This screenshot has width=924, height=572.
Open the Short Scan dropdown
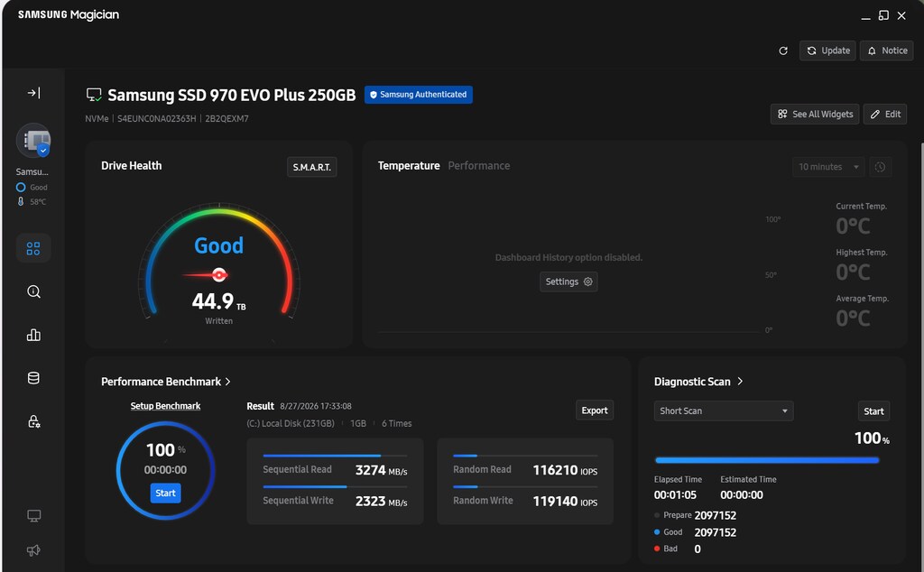[x=724, y=411]
